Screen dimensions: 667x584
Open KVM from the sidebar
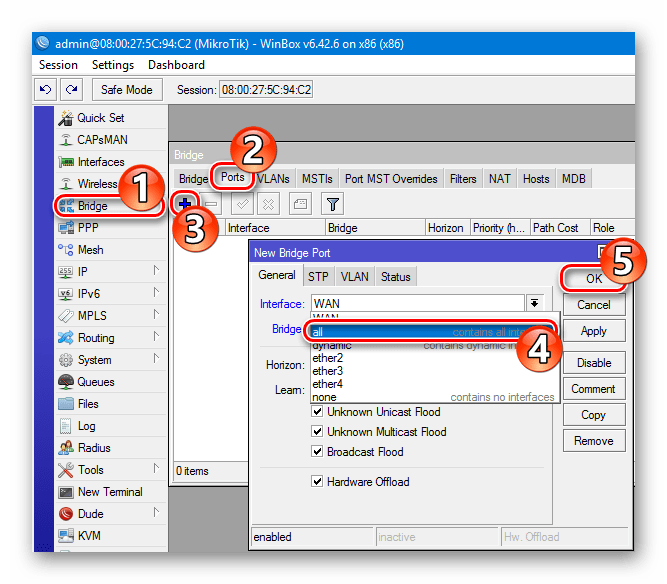coord(111,536)
